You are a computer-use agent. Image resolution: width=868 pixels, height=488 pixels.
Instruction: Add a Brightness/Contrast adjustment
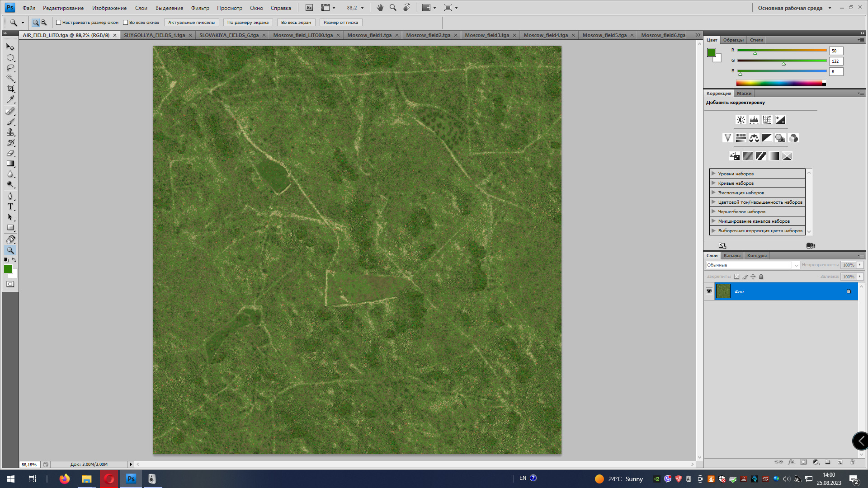pos(741,120)
